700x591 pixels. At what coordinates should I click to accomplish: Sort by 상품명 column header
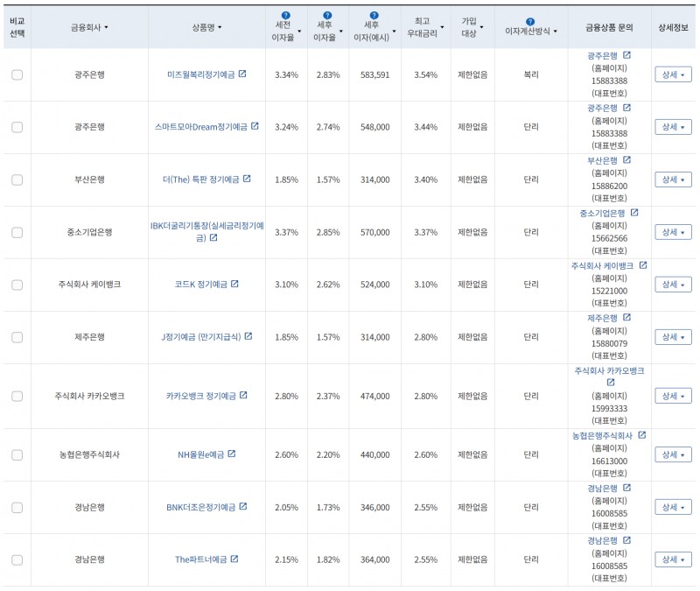coord(206,27)
